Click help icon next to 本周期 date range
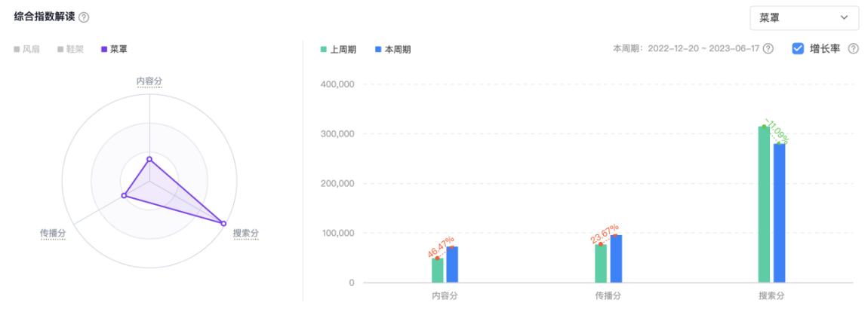This screenshot has width=868, height=315. tap(768, 49)
